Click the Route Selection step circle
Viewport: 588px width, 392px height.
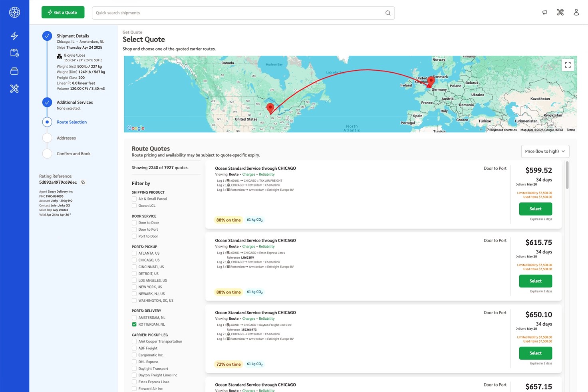[47, 122]
